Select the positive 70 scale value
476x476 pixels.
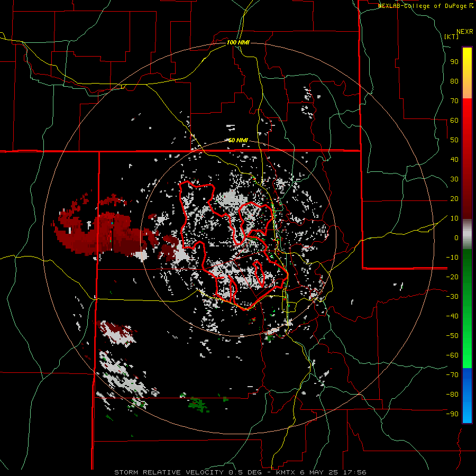pyautogui.click(x=454, y=101)
